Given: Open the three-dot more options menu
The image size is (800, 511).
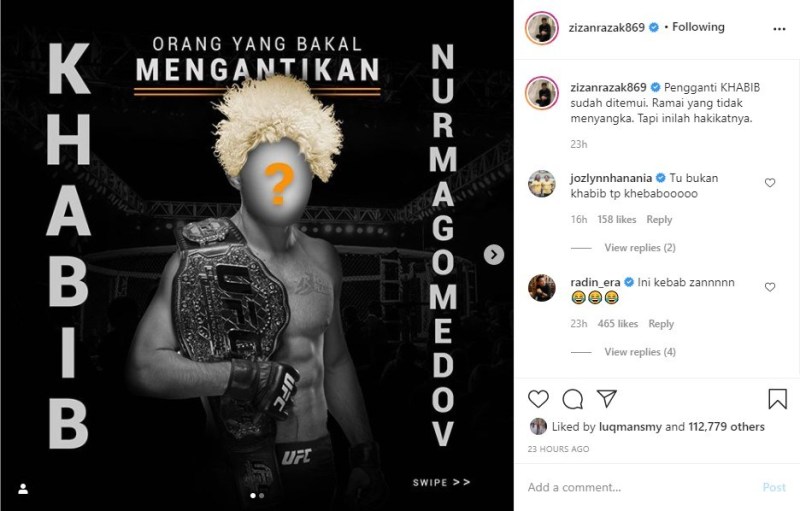Looking at the screenshot, I should (779, 29).
